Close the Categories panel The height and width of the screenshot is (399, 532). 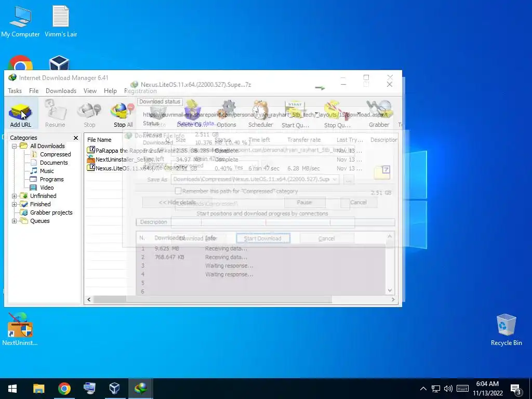[x=76, y=138]
